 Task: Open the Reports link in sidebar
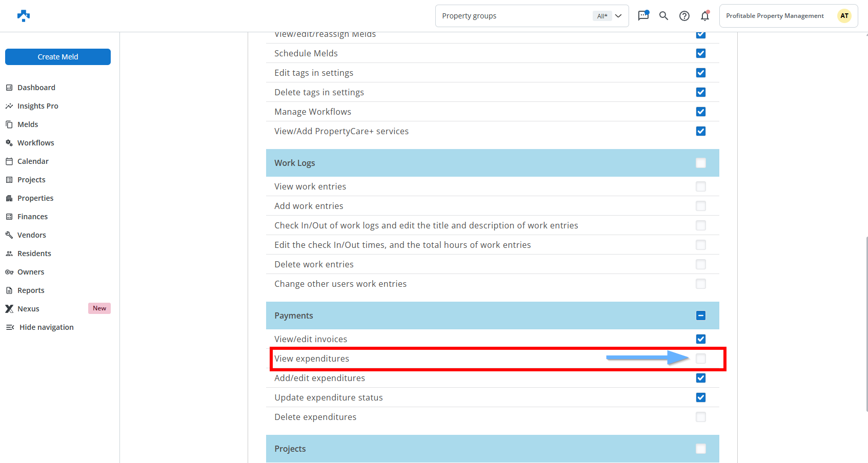point(31,290)
